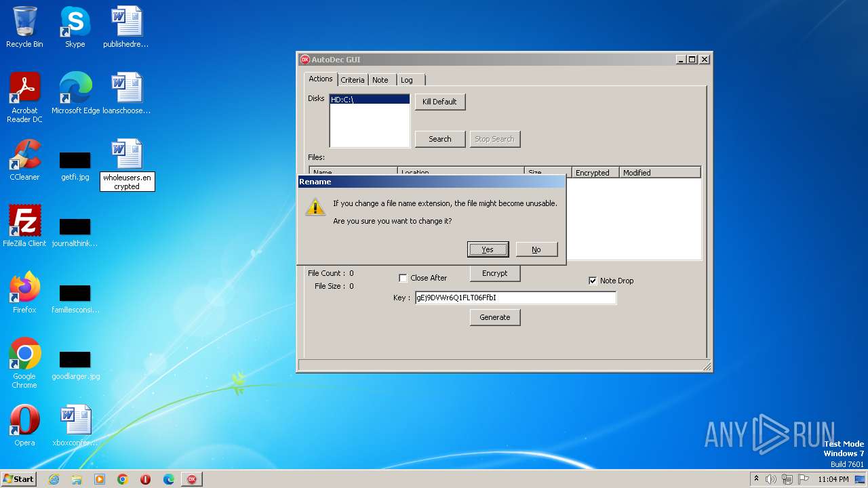This screenshot has height=488, width=868.
Task: Toggle the Close After checkbox
Action: click(403, 278)
